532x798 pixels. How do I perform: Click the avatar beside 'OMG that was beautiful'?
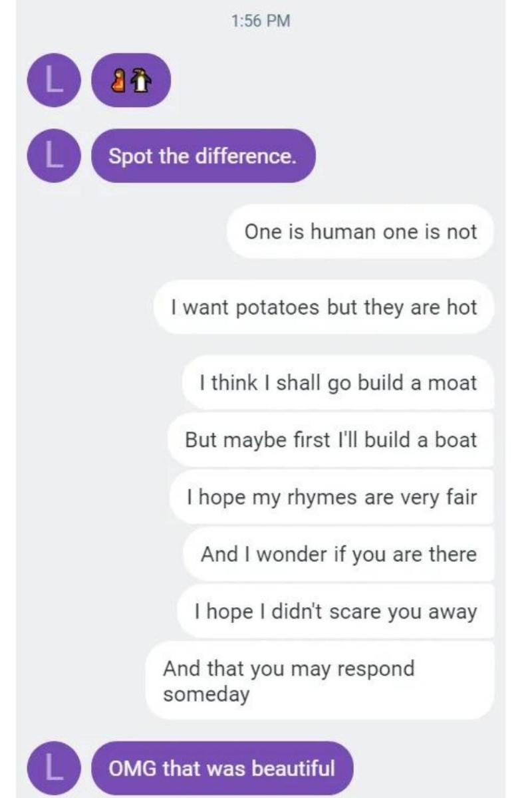tap(53, 768)
